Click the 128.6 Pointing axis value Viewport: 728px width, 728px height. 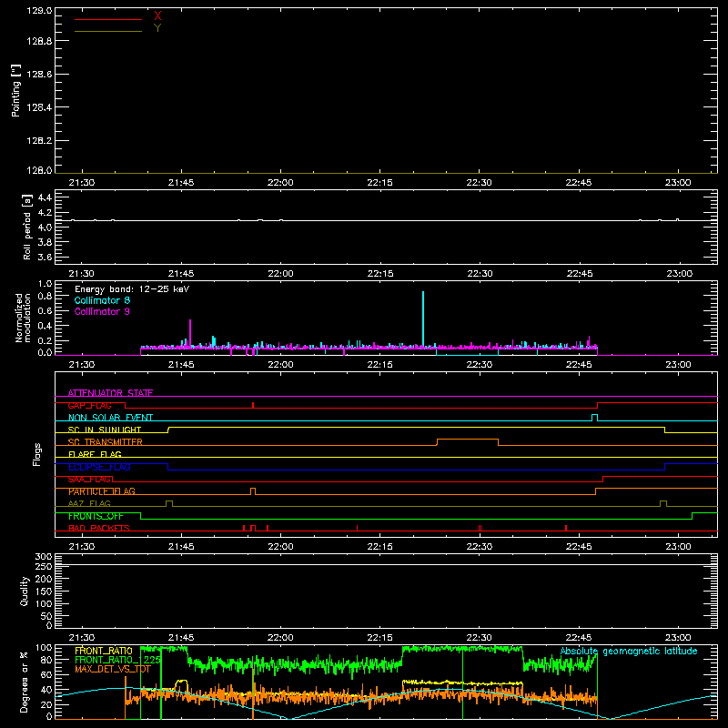point(39,75)
